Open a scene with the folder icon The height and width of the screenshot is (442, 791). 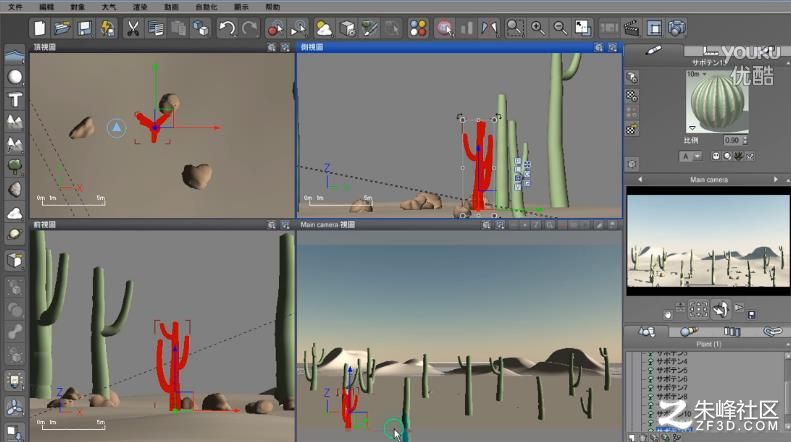pos(62,28)
